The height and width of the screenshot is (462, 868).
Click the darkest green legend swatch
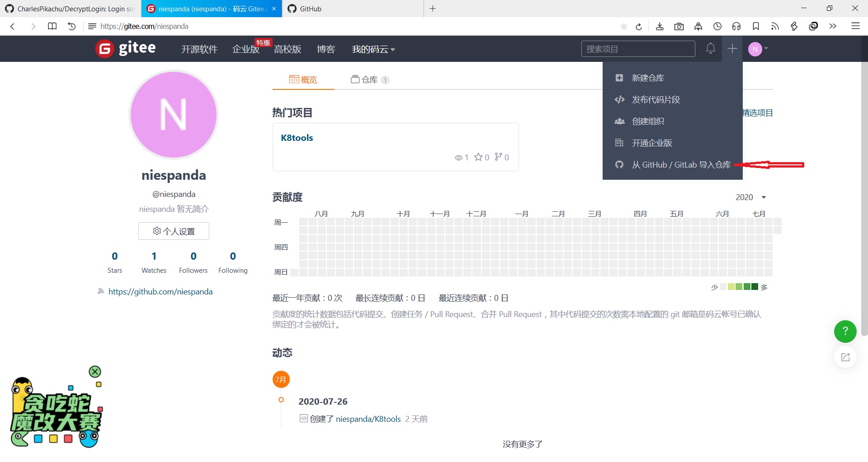[755, 287]
